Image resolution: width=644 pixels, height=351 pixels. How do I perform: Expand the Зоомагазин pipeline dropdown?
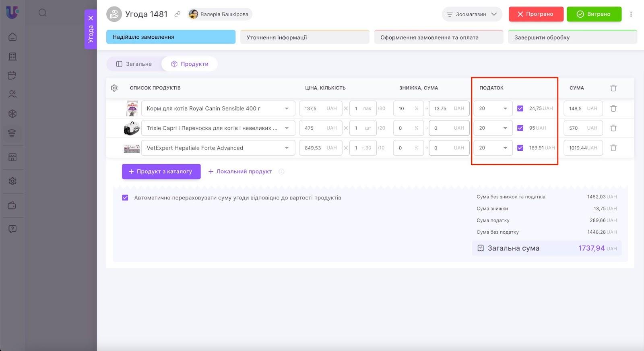click(x=472, y=14)
